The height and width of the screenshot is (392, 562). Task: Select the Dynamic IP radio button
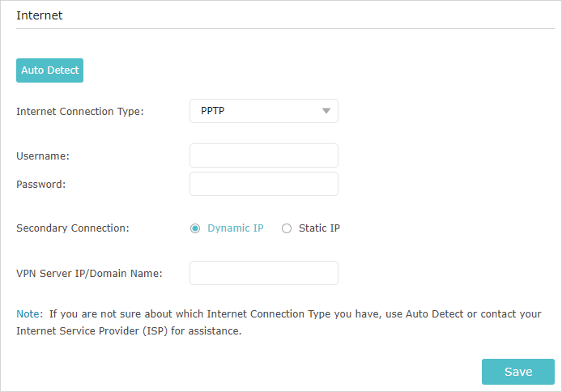point(195,228)
